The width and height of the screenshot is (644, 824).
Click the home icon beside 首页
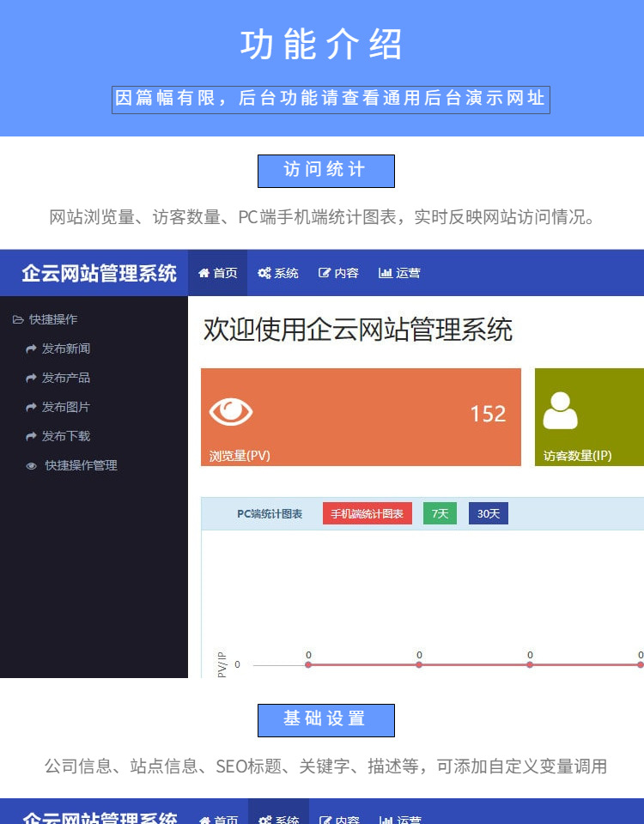(x=204, y=273)
